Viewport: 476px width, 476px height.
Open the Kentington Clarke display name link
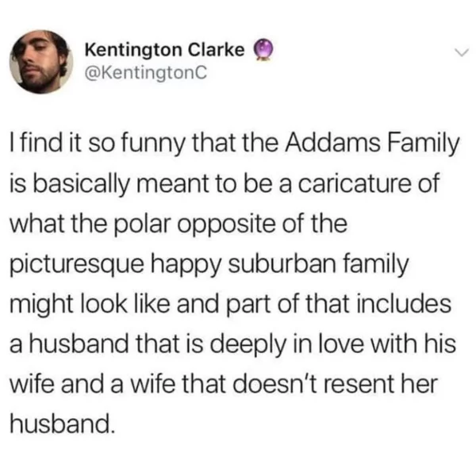(164, 50)
